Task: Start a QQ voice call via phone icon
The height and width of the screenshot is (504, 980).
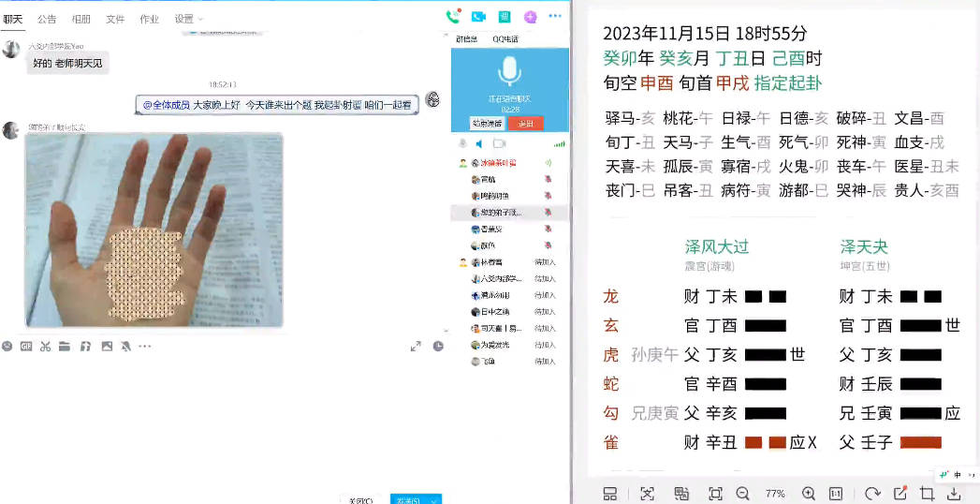Action: (453, 16)
